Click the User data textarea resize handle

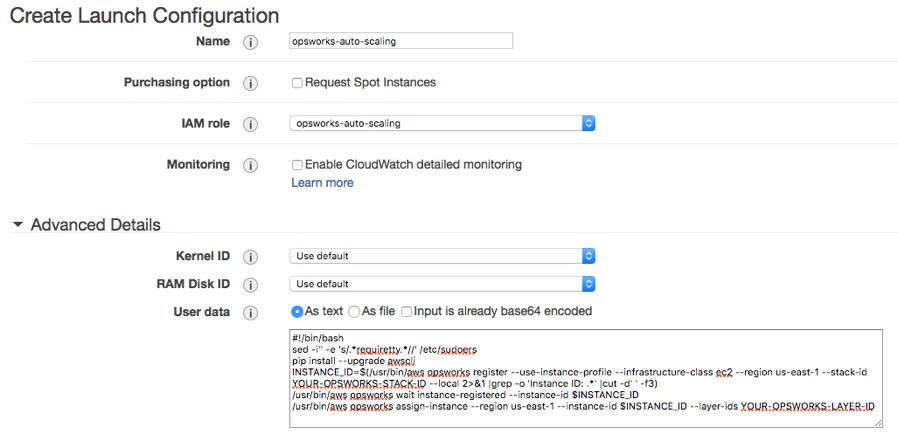[879, 423]
